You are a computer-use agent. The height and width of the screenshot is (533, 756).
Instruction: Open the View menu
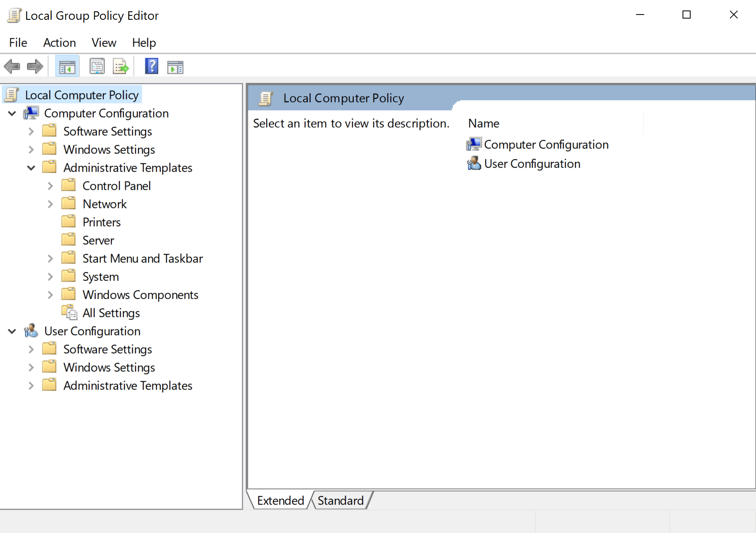coord(103,42)
